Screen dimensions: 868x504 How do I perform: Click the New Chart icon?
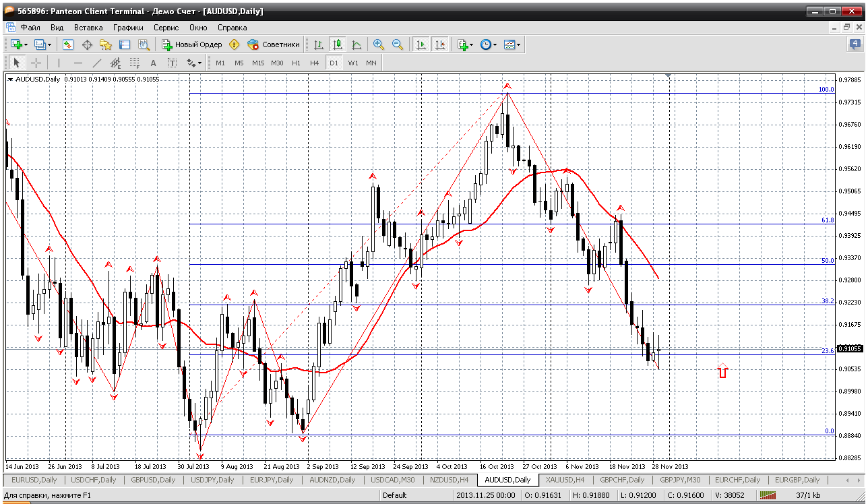click(x=15, y=44)
